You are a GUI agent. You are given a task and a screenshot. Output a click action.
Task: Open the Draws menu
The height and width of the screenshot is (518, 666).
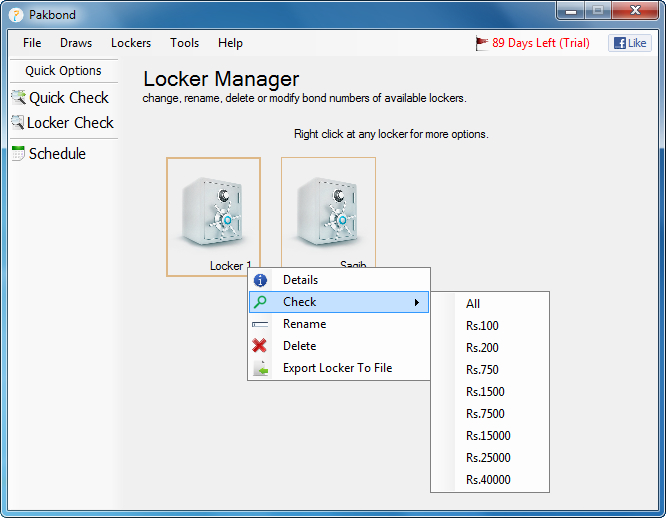(76, 43)
